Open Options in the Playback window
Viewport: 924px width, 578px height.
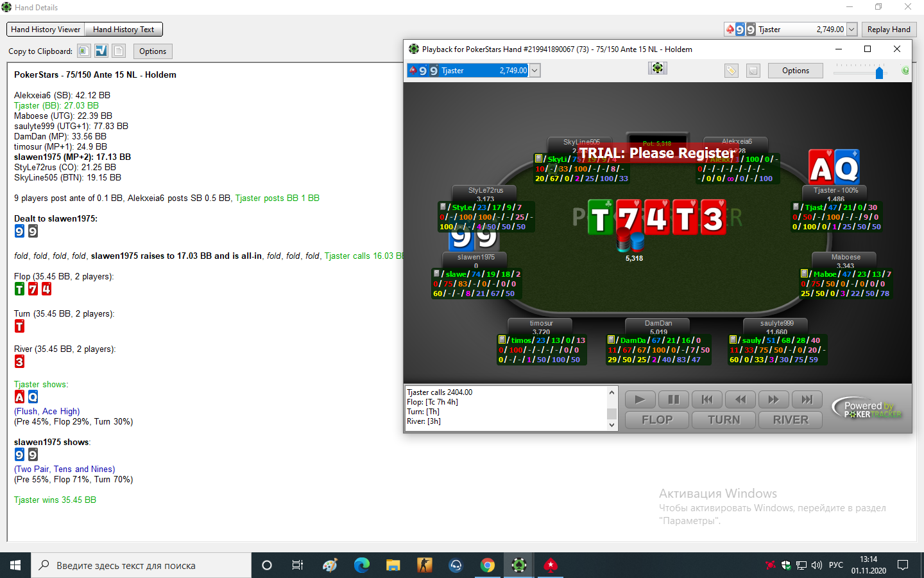pyautogui.click(x=796, y=71)
